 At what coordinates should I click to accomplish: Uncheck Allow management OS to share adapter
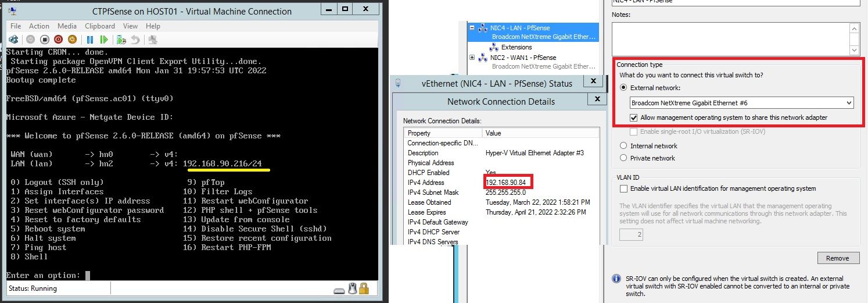coord(634,117)
